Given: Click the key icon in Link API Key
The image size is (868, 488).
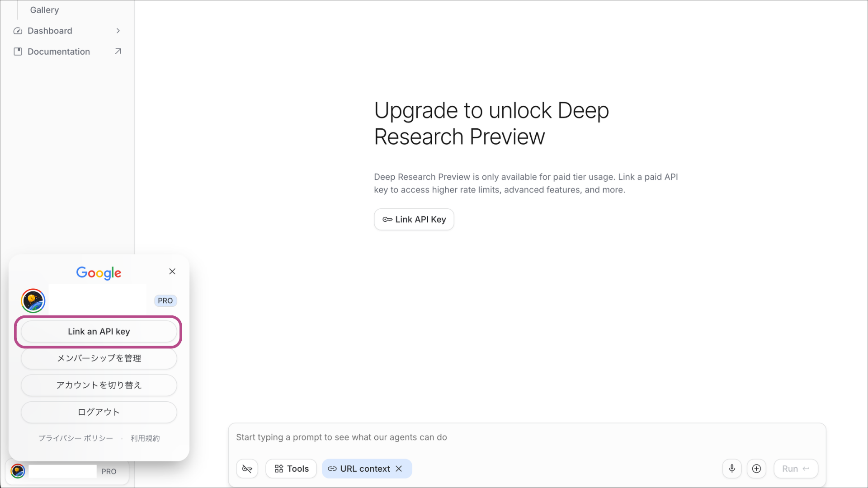Looking at the screenshot, I should tap(387, 220).
